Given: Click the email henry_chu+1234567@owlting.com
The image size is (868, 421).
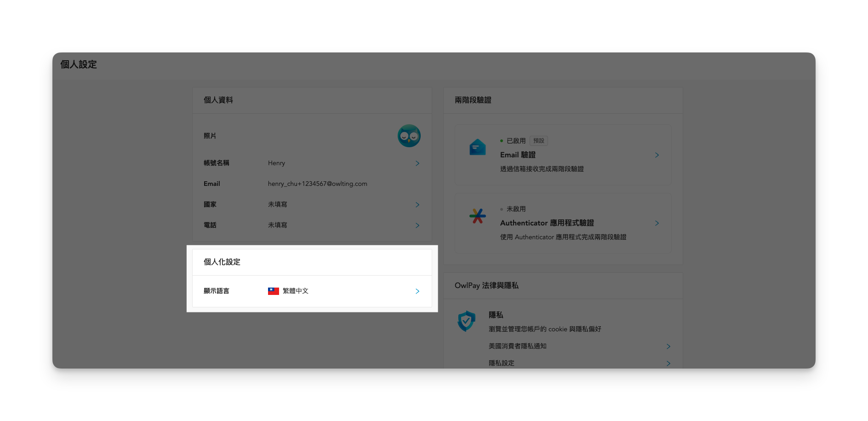Looking at the screenshot, I should tap(318, 184).
